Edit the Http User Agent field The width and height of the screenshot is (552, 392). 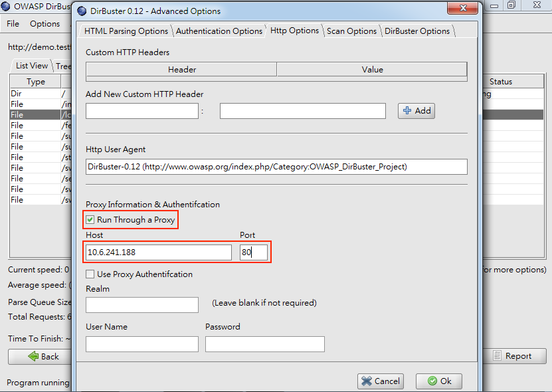(276, 167)
